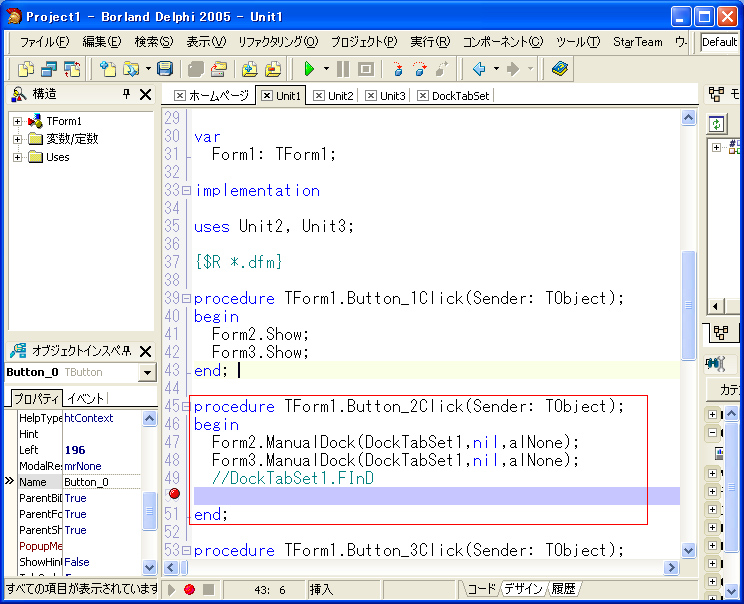This screenshot has height=604, width=744.
Task: Switch to the ホームページ tab
Action: [x=212, y=96]
